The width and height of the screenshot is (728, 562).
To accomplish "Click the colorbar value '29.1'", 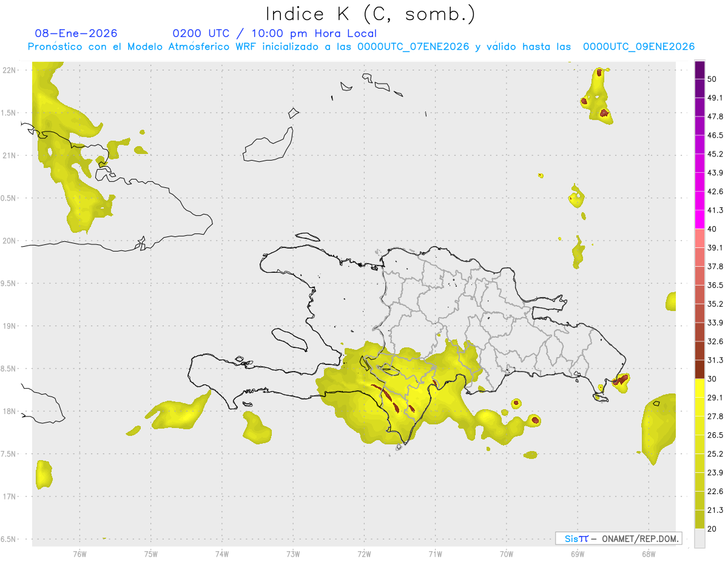I will click(715, 398).
